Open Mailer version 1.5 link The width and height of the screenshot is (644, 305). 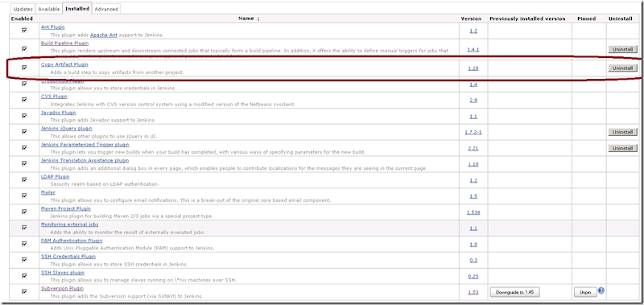[473, 196]
